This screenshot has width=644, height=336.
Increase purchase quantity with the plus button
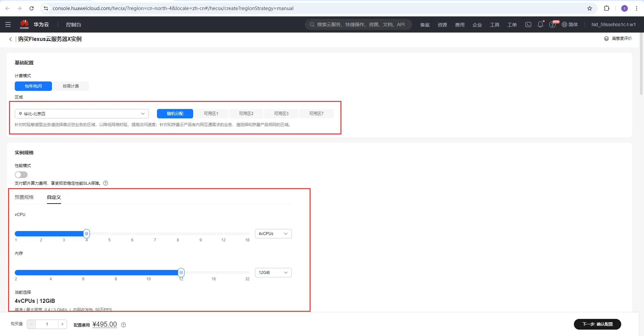tap(62, 324)
